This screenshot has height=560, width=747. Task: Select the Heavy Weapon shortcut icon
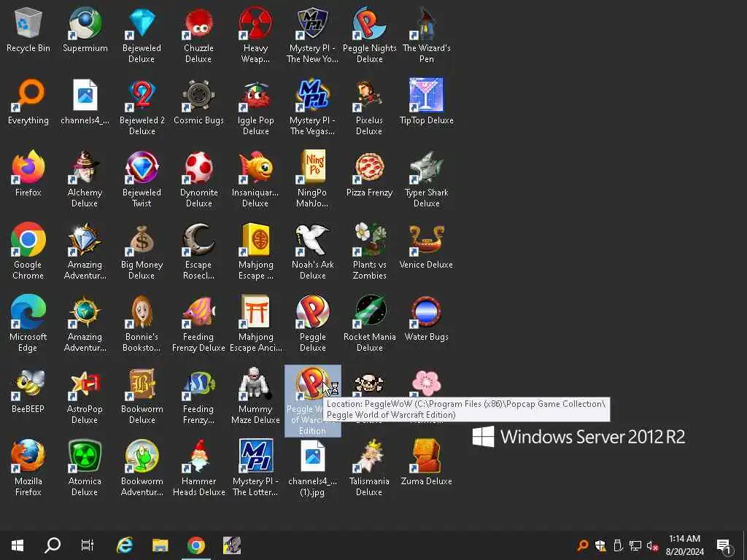click(x=256, y=23)
